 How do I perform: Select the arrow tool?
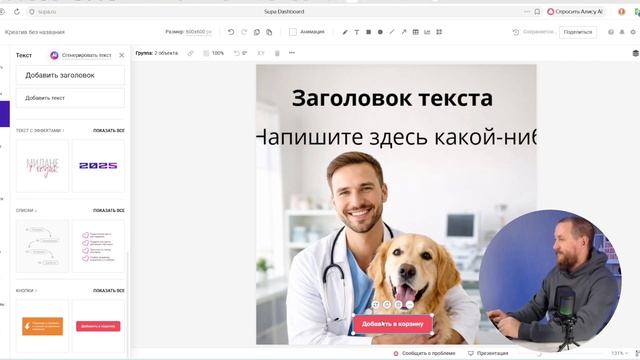(x=404, y=32)
